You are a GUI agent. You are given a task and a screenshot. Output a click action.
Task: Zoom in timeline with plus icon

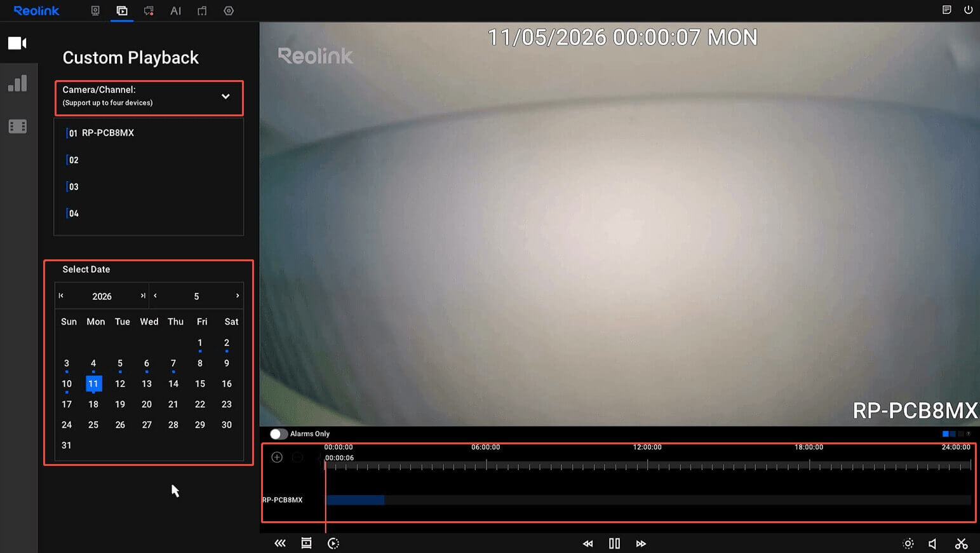(277, 457)
